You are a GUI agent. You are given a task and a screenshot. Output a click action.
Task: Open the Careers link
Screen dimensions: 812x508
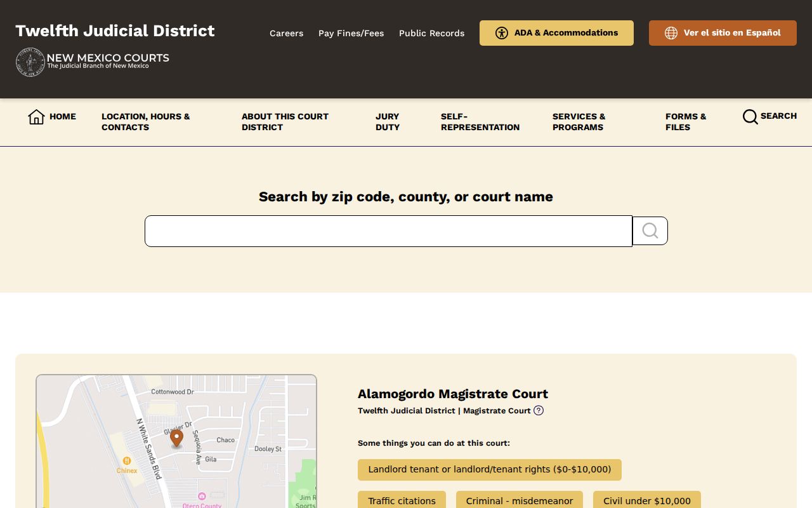click(287, 33)
